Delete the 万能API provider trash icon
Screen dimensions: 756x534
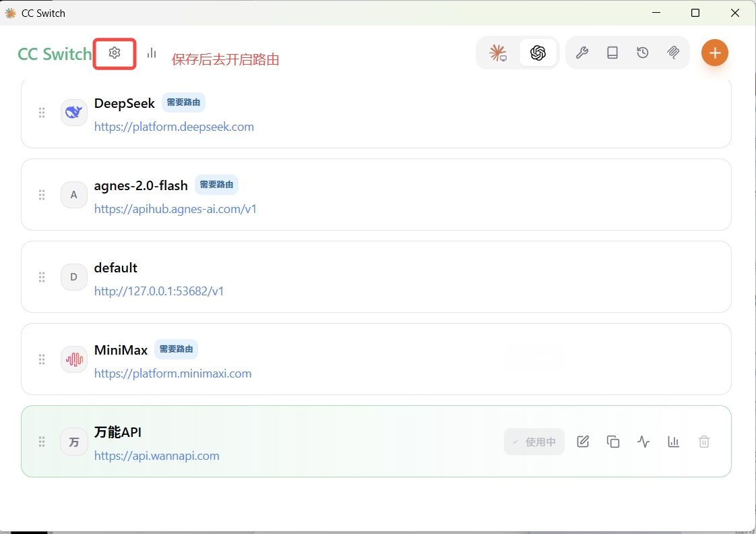coord(704,442)
